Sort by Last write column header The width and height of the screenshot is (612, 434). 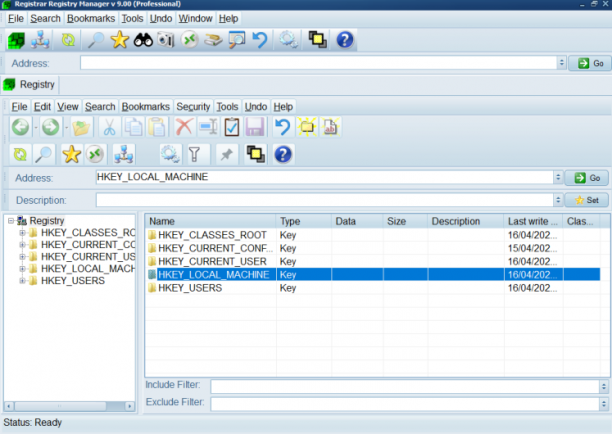coord(533,221)
